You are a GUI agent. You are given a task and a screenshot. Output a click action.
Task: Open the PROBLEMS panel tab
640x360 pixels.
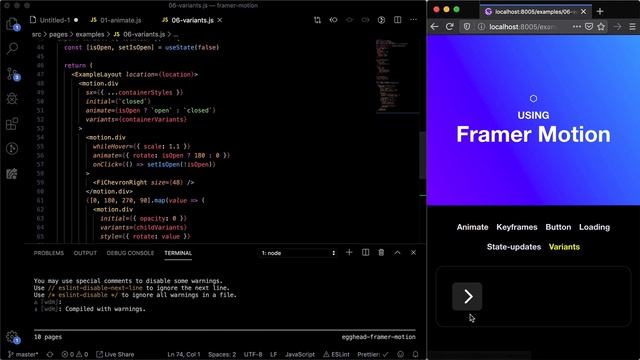coord(49,253)
